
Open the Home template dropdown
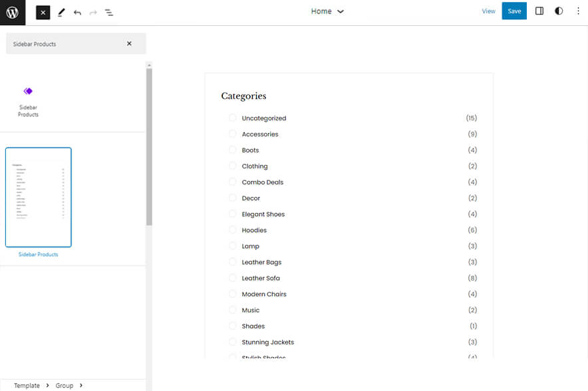(x=327, y=11)
